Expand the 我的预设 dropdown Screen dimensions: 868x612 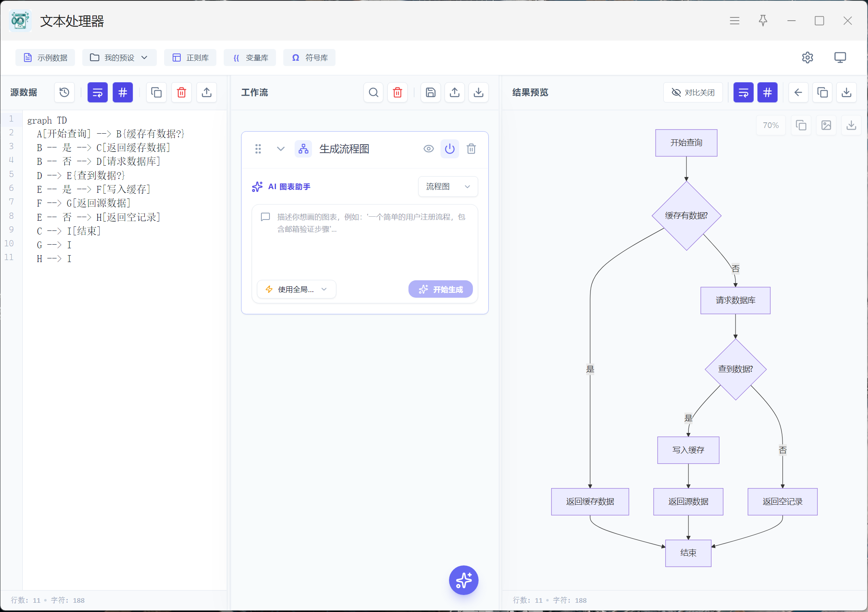(x=119, y=58)
